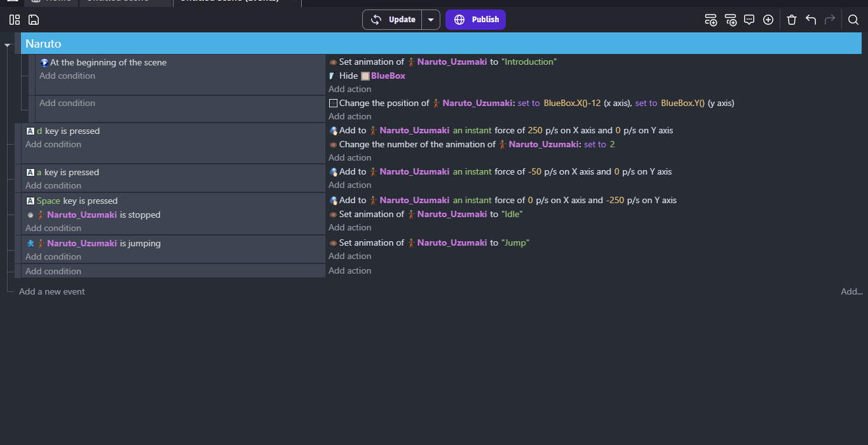Edit the "Introduction" animation name
The width and height of the screenshot is (868, 445).
coord(529,62)
